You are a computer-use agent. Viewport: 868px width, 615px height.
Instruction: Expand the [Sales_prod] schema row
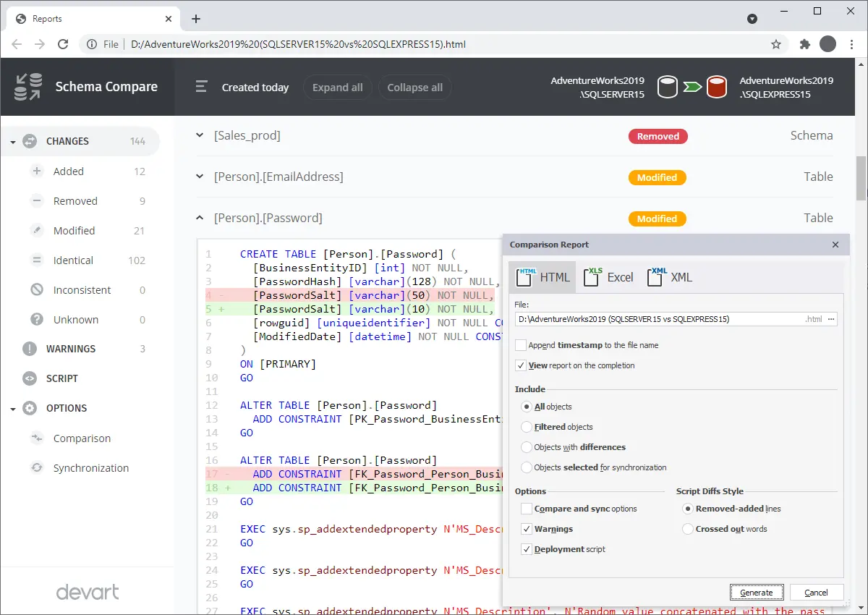[x=200, y=135]
